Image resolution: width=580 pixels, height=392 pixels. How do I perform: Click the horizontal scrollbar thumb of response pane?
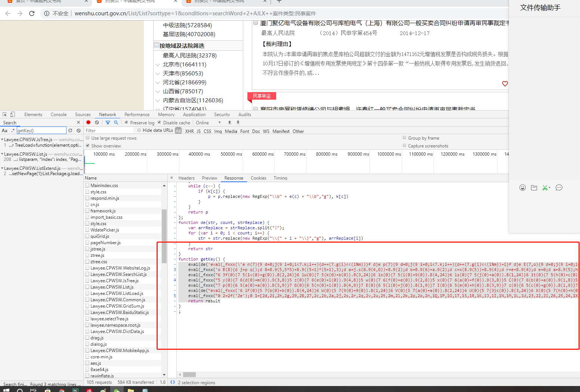click(x=189, y=374)
